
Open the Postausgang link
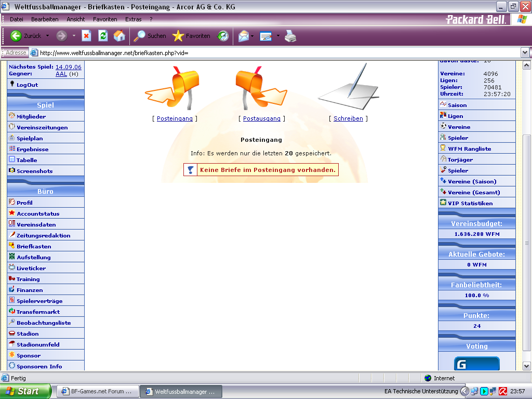(x=262, y=118)
